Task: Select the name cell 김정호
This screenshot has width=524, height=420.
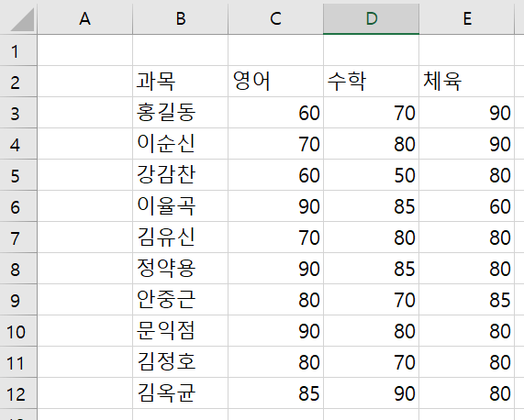Action: [181, 362]
